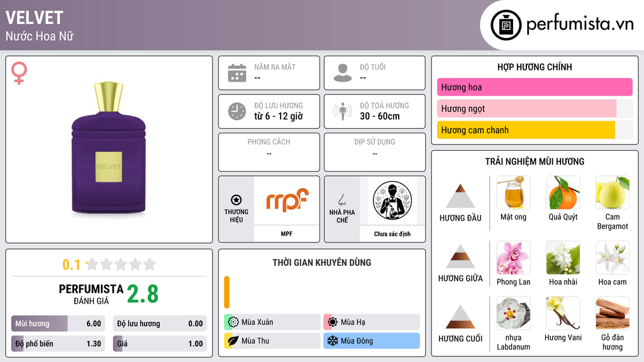Click the clock icon for Độ lưu hương
This screenshot has width=644, height=362.
237,111
